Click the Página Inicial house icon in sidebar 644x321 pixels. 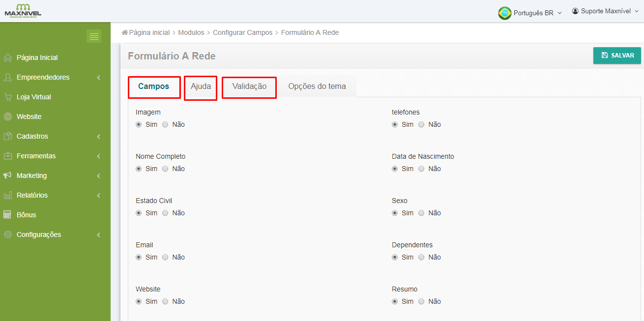point(8,58)
